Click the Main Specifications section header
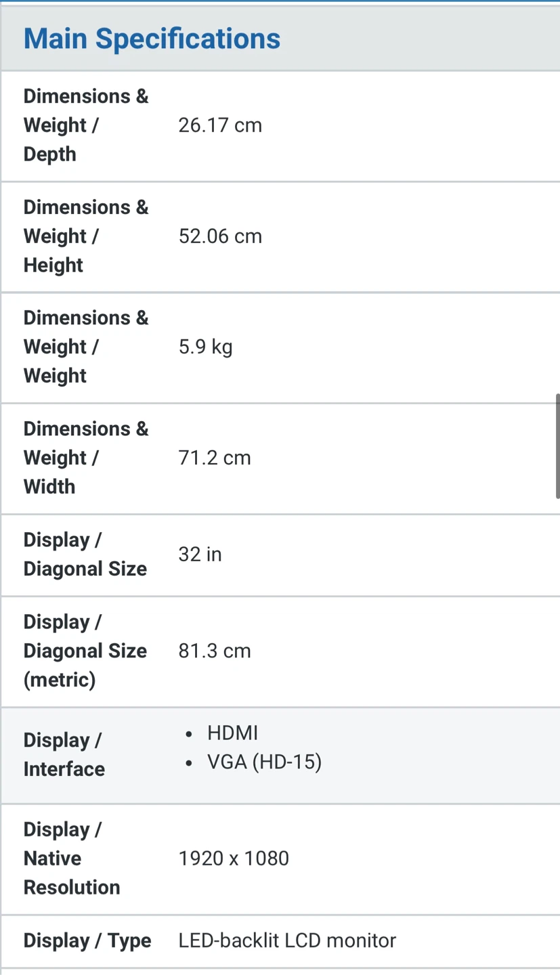Image resolution: width=560 pixels, height=975 pixels. 152,39
